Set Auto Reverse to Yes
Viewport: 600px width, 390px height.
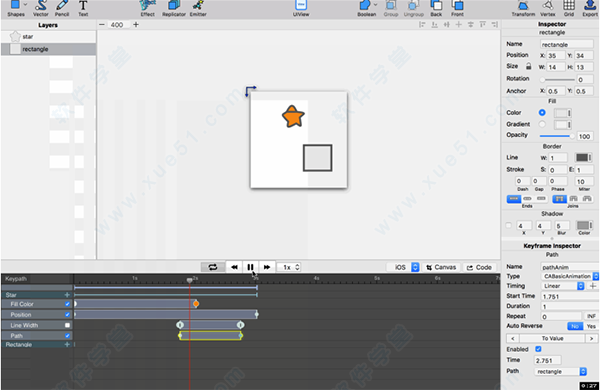pyautogui.click(x=591, y=326)
